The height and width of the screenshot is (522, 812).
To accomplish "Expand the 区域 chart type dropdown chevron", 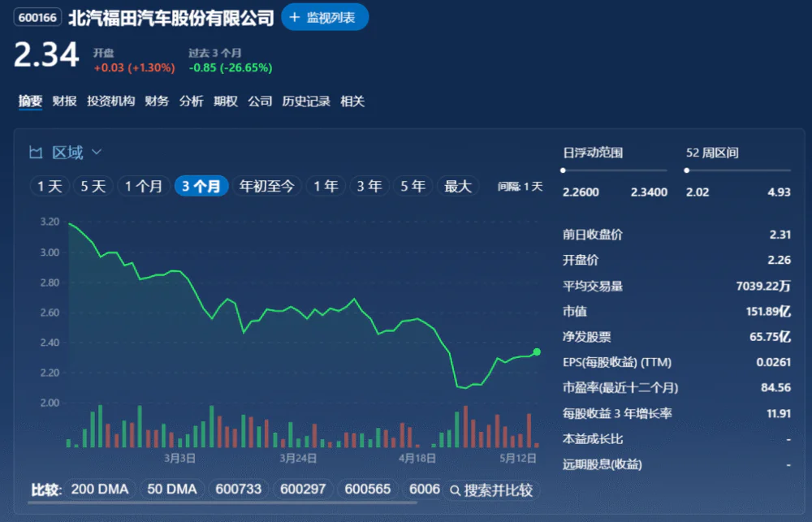I will click(97, 153).
